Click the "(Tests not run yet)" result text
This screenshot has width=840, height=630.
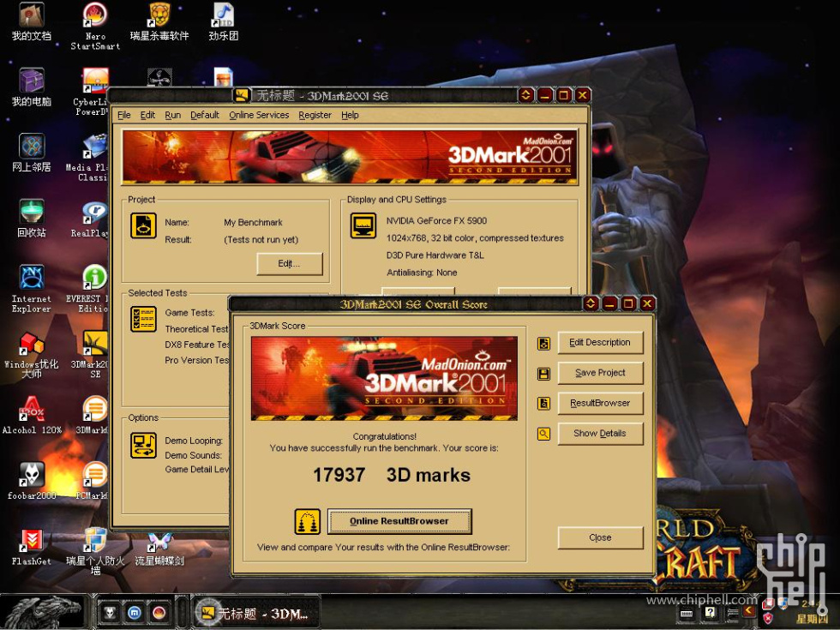[x=261, y=239]
